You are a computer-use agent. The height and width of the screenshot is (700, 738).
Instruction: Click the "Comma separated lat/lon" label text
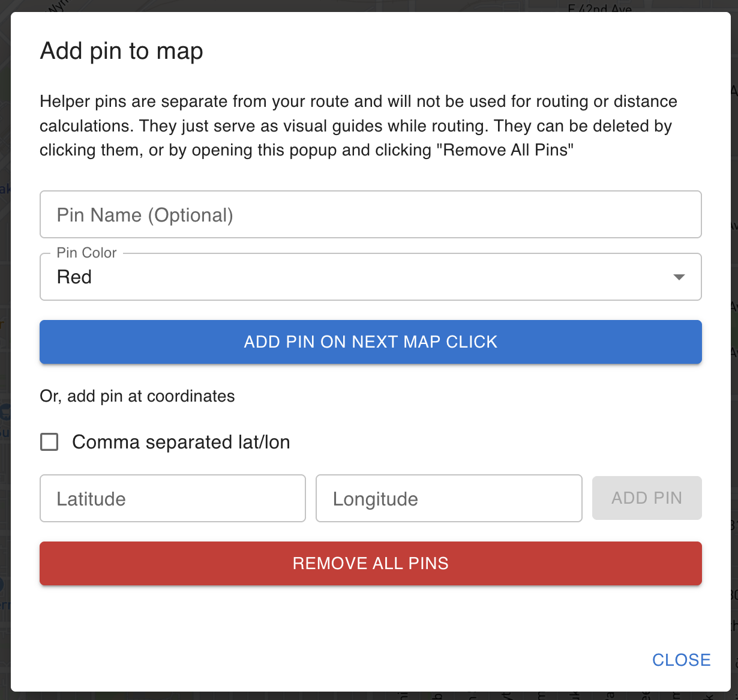tap(181, 442)
